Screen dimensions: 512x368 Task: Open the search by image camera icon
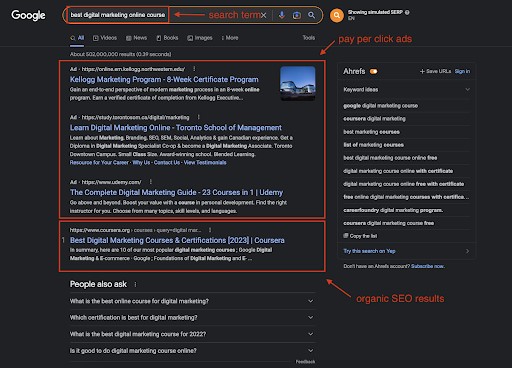(296, 15)
